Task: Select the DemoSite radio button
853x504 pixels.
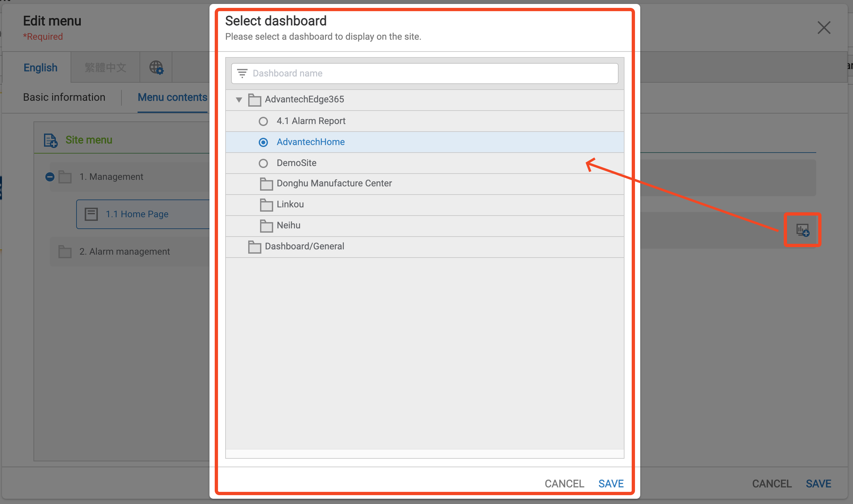Action: pyautogui.click(x=263, y=163)
